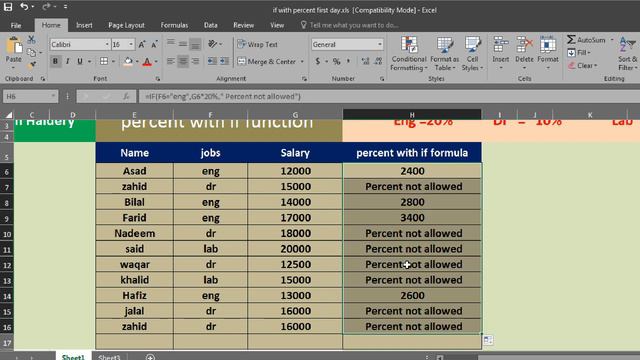640x360 pixels.
Task: Switch to the View tab
Action: tap(277, 25)
